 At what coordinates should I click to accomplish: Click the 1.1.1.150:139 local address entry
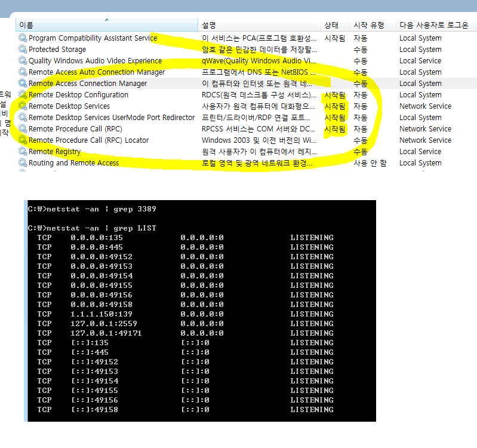pyautogui.click(x=101, y=314)
